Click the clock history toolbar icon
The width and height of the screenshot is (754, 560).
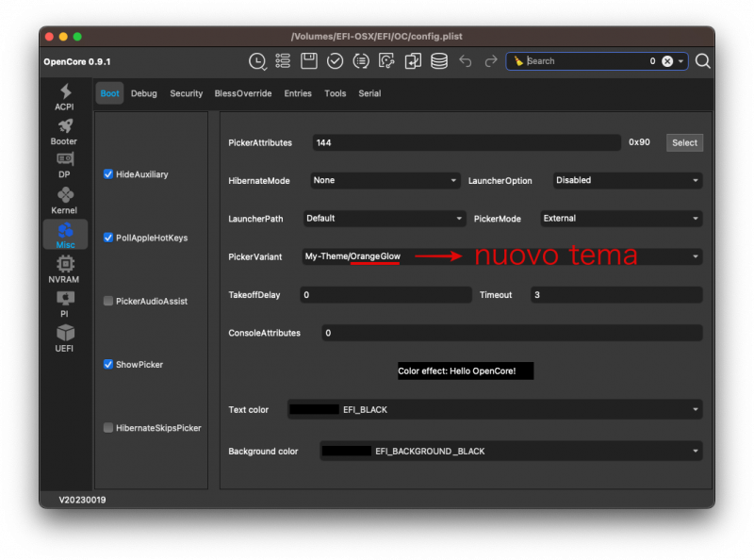(x=257, y=61)
